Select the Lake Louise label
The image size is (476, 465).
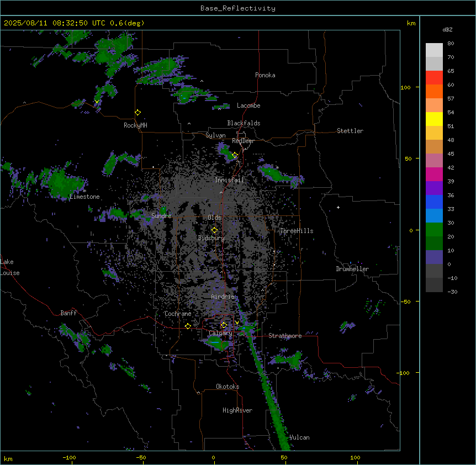click(x=10, y=267)
